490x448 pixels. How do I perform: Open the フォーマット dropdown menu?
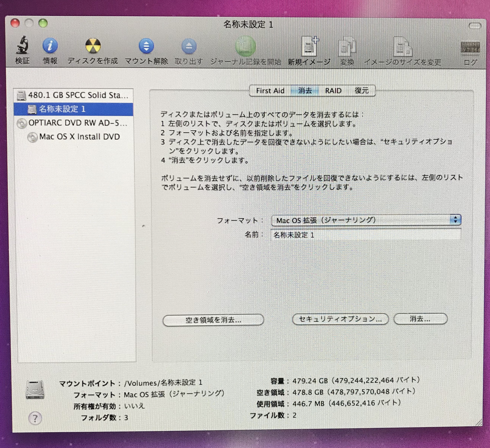366,220
